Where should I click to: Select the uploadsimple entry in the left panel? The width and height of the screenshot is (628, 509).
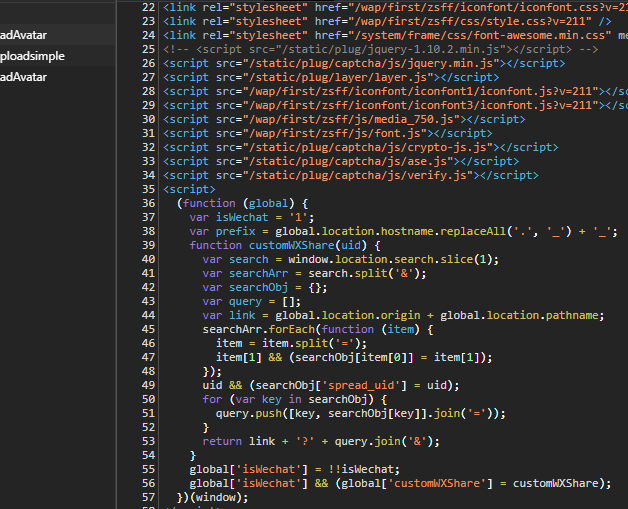tap(32, 56)
